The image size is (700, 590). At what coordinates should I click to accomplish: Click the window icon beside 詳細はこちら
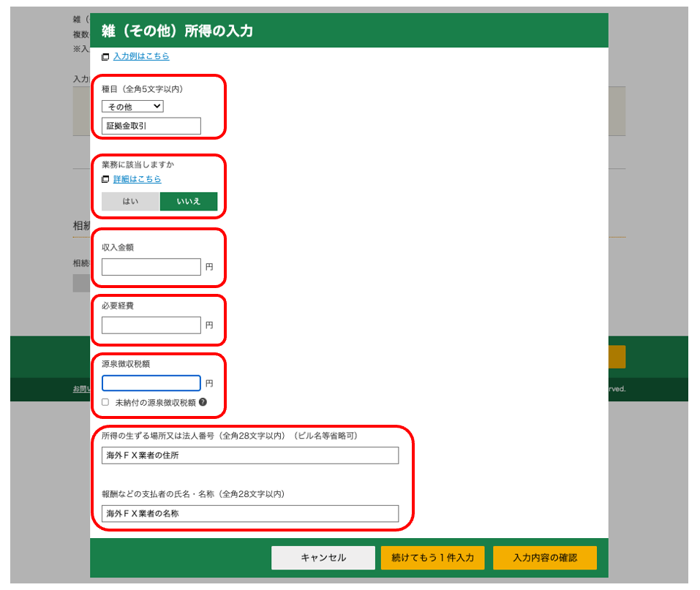click(105, 179)
